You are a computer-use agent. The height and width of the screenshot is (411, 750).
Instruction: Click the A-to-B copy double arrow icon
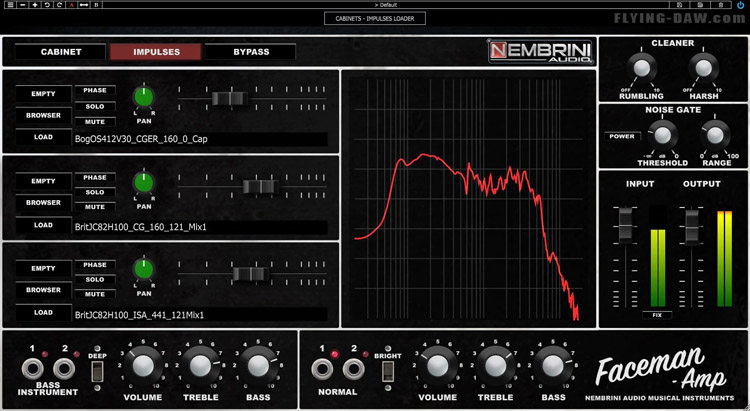pyautogui.click(x=84, y=4)
